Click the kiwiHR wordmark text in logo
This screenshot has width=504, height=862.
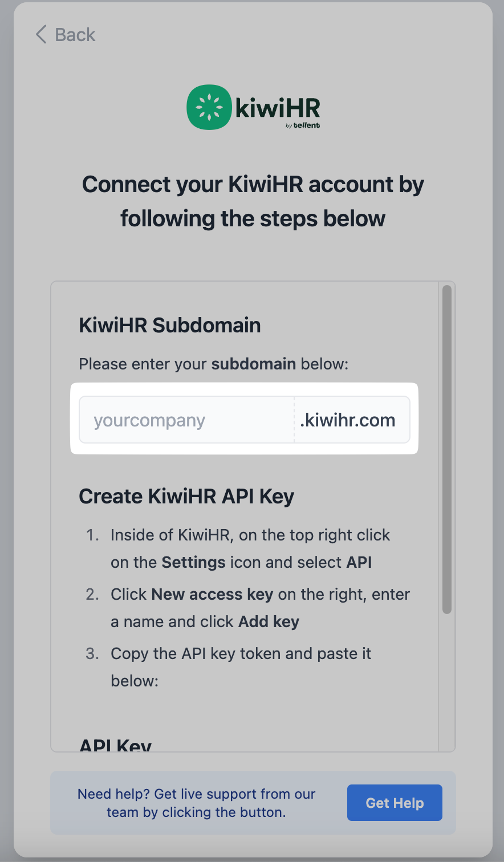tap(278, 107)
